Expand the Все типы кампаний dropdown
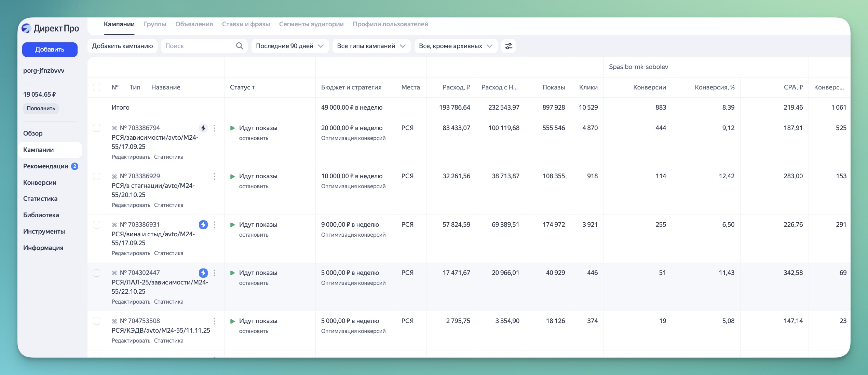The height and width of the screenshot is (375, 868). 371,46
